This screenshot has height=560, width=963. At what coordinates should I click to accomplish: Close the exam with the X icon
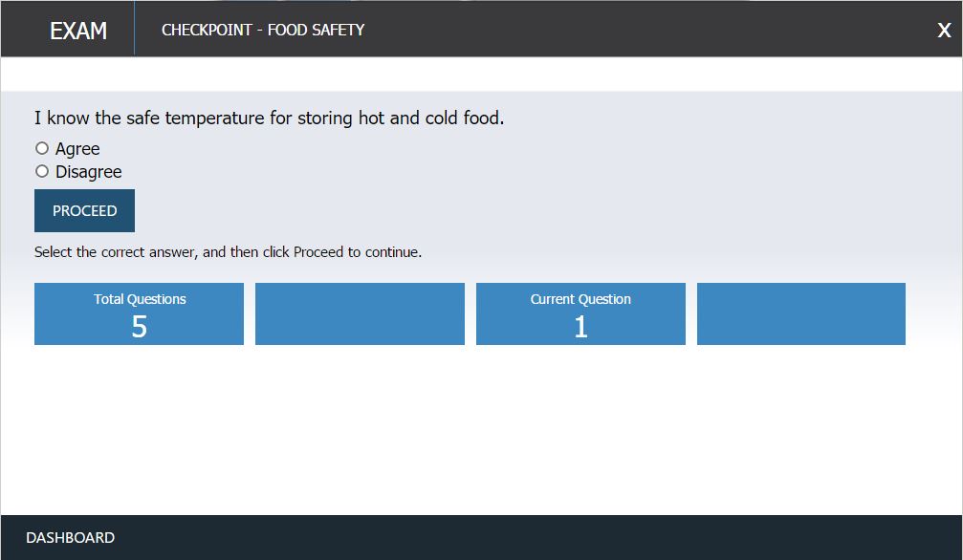pyautogui.click(x=944, y=30)
